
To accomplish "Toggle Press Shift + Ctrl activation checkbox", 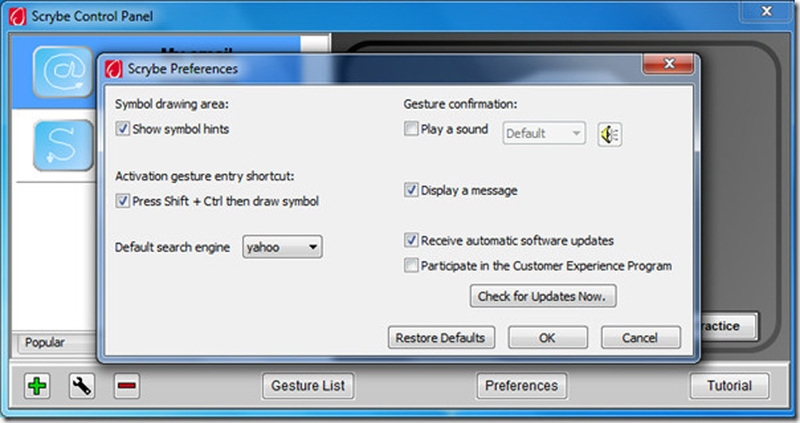I will 122,200.
